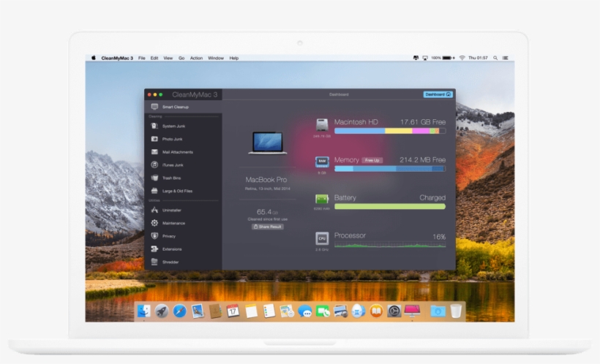The width and height of the screenshot is (600, 364).
Task: Click the Processor load graph
Action: coord(390,244)
